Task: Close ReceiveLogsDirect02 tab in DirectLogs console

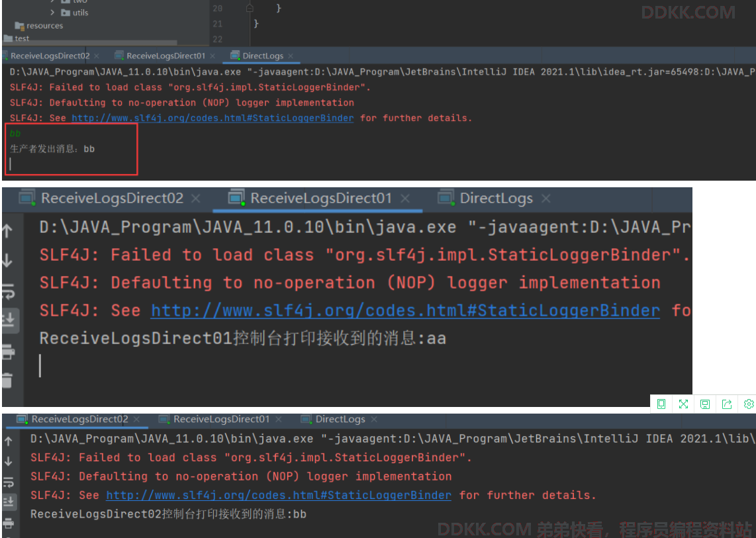Action: (97, 56)
